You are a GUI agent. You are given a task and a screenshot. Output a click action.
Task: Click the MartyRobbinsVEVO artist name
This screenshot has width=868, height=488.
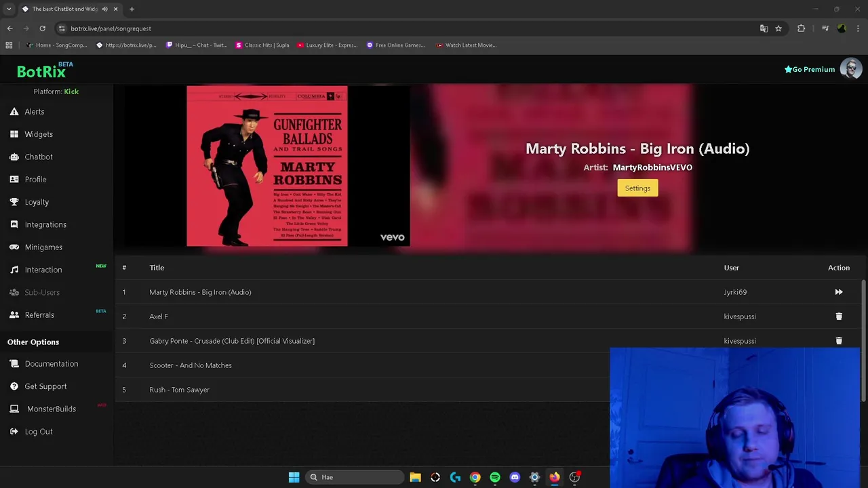652,167
